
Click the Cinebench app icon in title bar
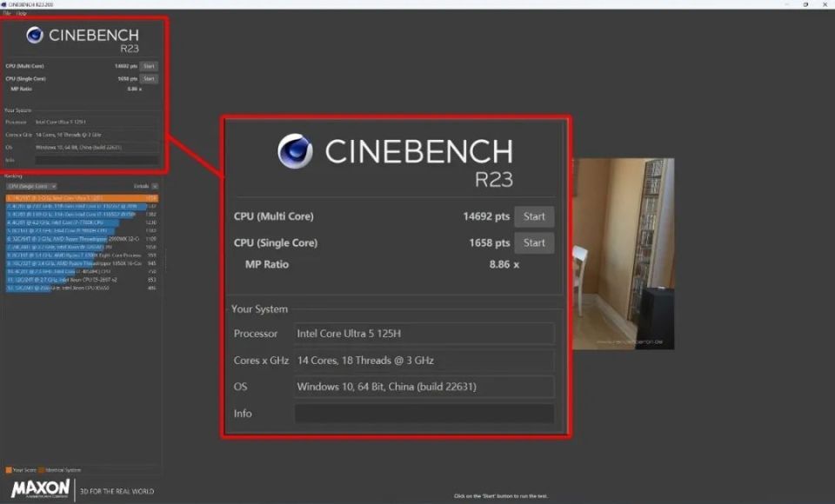tap(3, 4)
